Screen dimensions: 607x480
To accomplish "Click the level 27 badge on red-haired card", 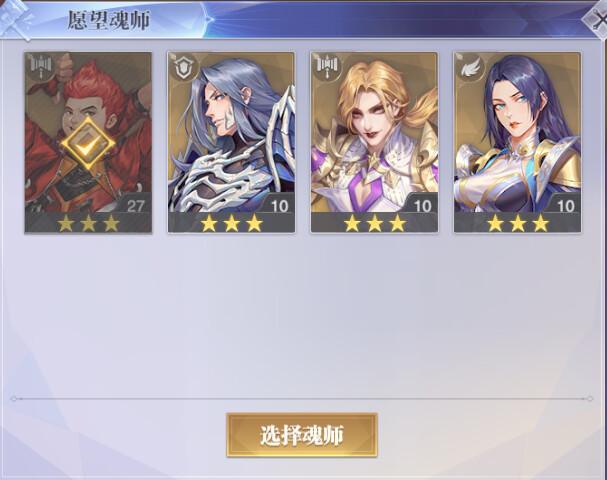I will point(135,206).
